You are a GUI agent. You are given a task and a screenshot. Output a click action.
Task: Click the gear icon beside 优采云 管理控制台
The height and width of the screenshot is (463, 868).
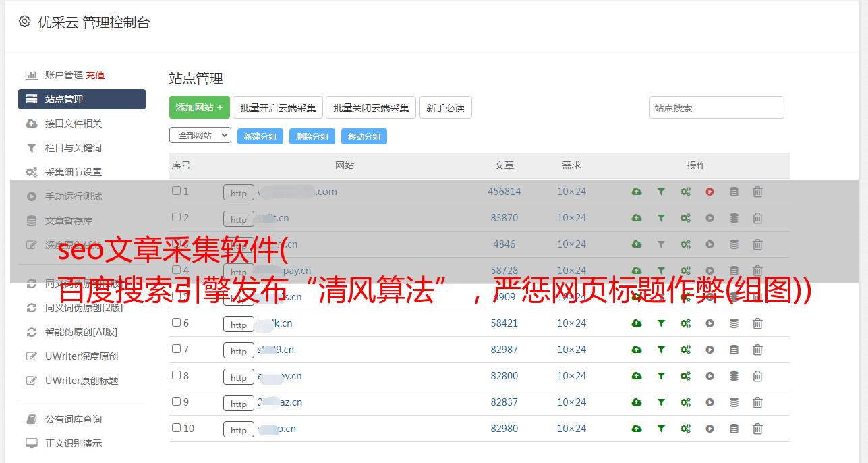(x=24, y=22)
